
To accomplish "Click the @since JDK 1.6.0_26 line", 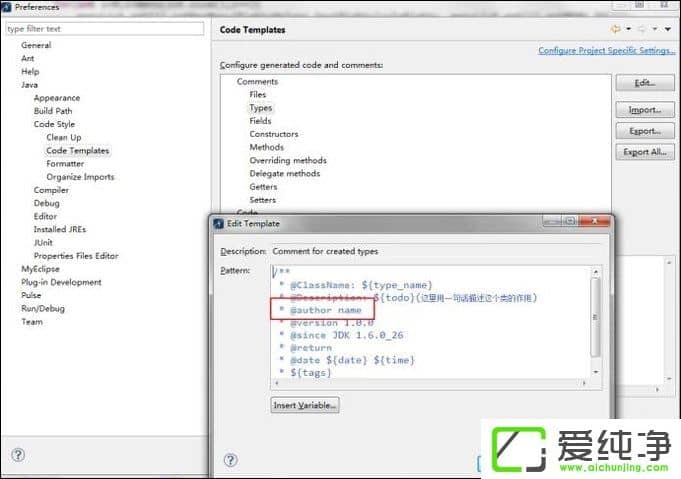I will (341, 335).
